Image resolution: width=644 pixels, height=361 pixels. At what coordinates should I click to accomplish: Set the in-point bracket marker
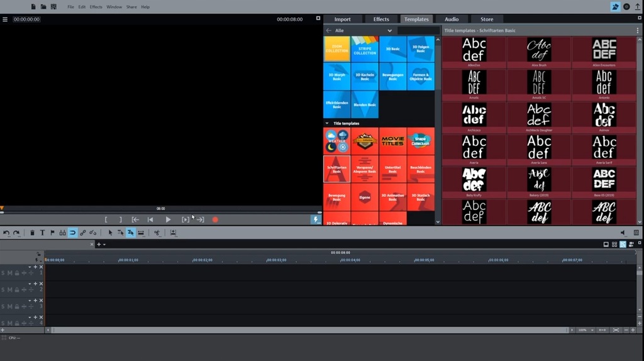coord(106,219)
